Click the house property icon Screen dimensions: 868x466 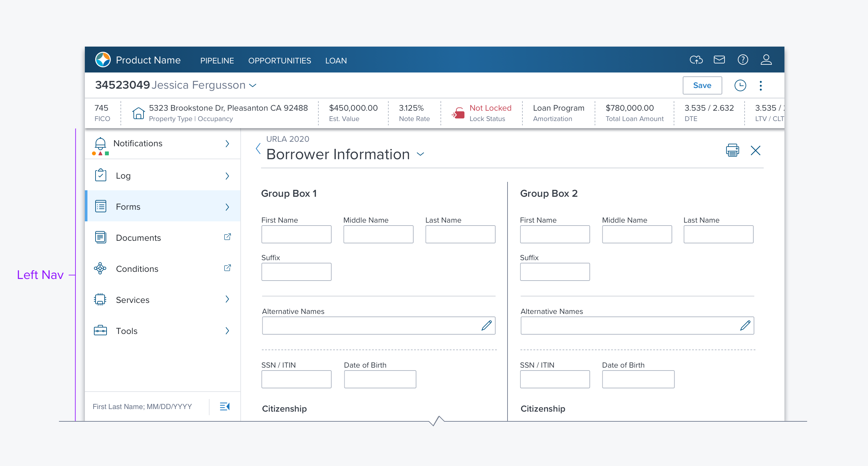coord(138,113)
